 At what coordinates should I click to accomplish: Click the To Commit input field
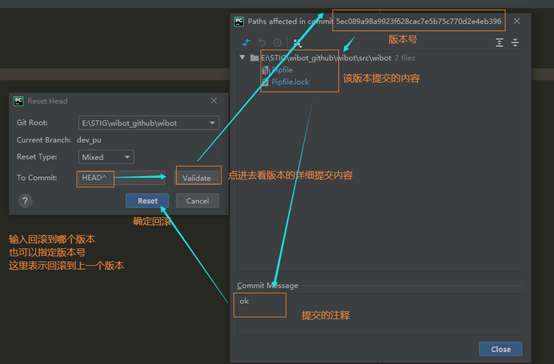pyautogui.click(x=120, y=177)
